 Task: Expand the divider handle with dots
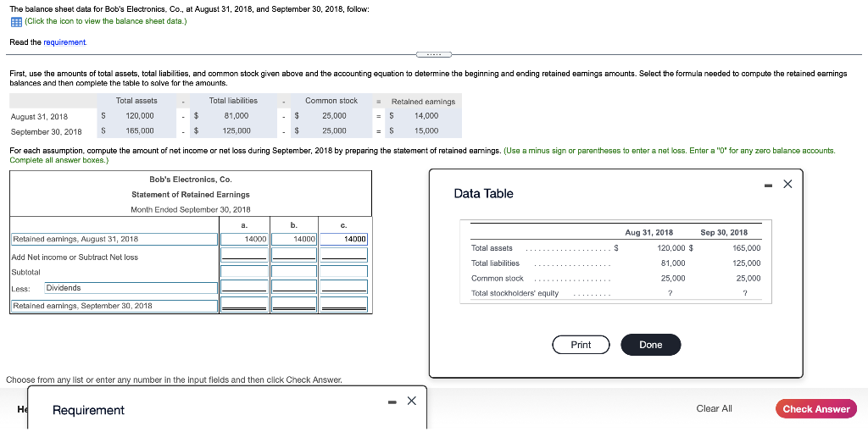pyautogui.click(x=434, y=55)
